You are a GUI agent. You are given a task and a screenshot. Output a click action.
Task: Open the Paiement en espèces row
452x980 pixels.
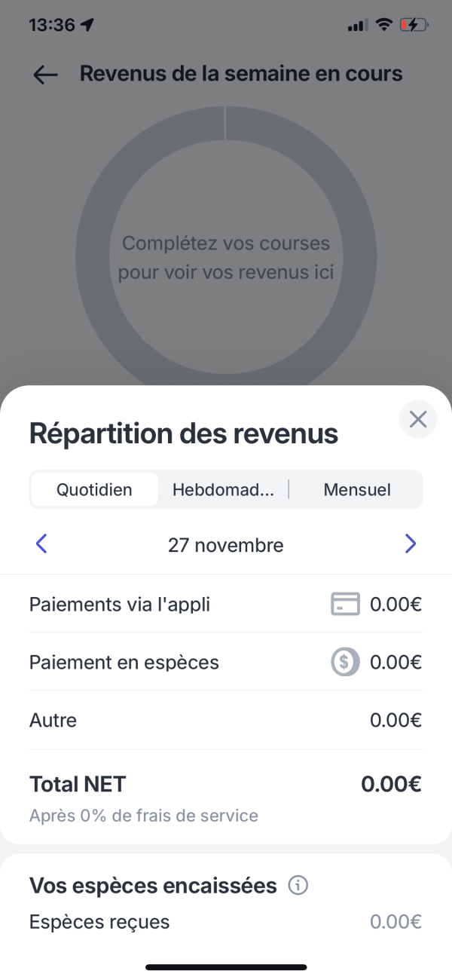[x=226, y=663]
